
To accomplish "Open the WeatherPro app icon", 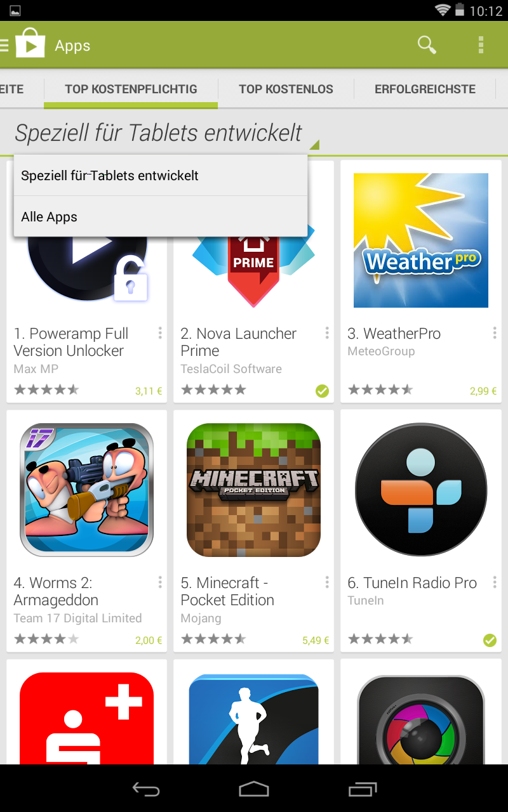I will (420, 240).
